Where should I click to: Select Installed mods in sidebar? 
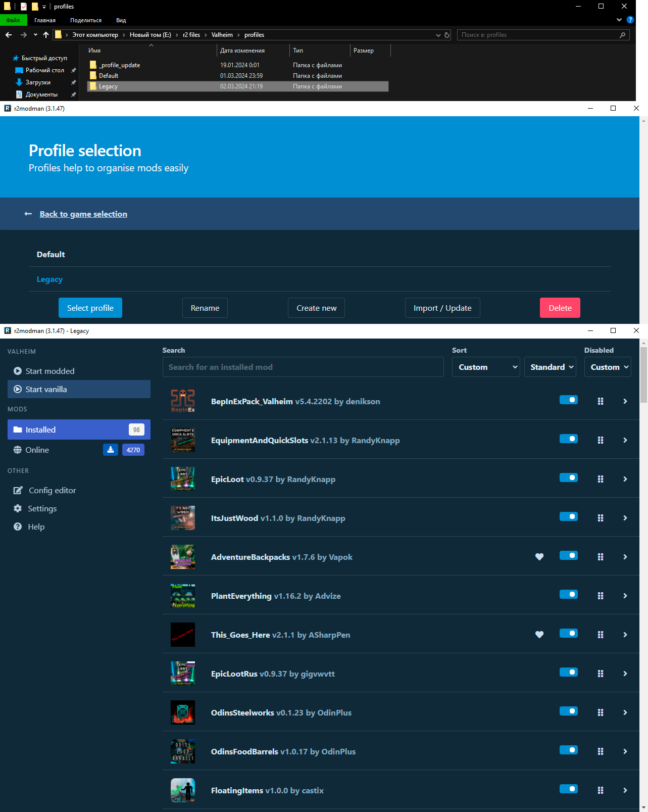pos(79,429)
